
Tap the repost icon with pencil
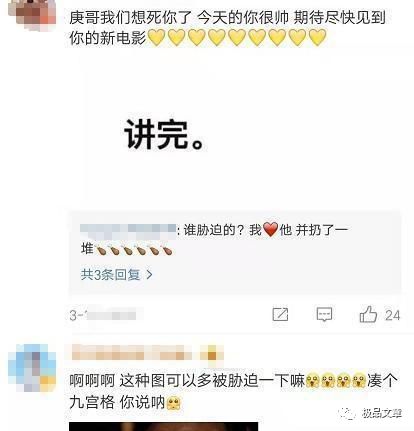pyautogui.click(x=280, y=314)
